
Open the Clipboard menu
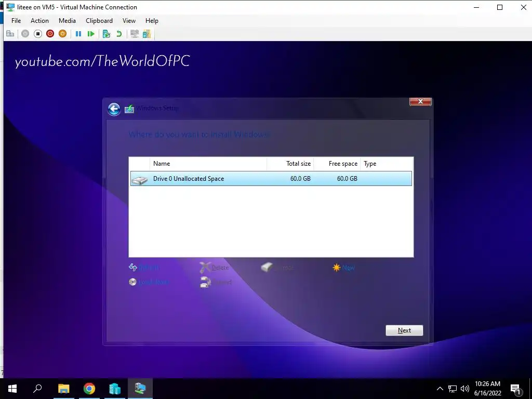point(99,21)
